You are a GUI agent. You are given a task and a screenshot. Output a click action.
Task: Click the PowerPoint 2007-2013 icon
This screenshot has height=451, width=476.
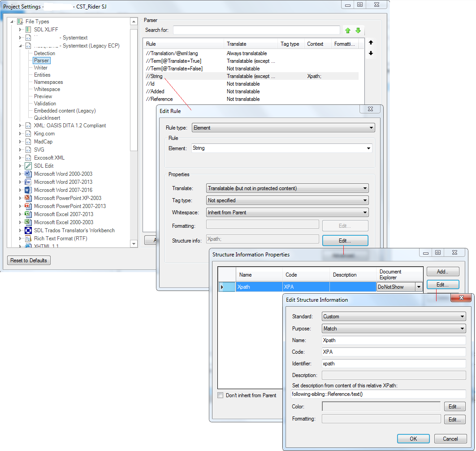(28, 206)
